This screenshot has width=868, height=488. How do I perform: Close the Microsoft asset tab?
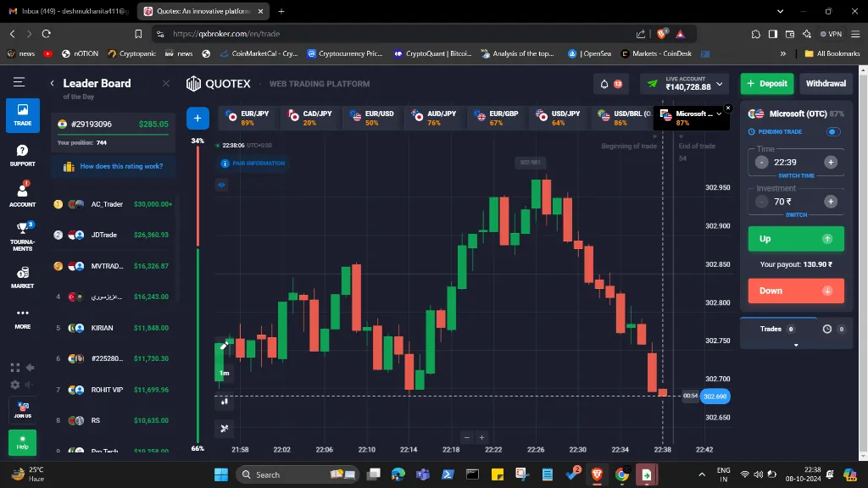coord(728,108)
